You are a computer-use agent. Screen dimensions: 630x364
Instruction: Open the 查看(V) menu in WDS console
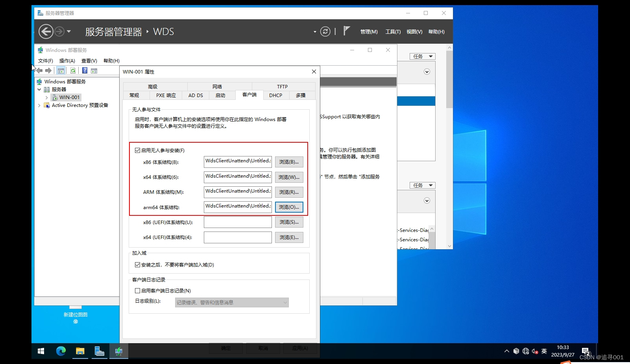[x=89, y=61]
